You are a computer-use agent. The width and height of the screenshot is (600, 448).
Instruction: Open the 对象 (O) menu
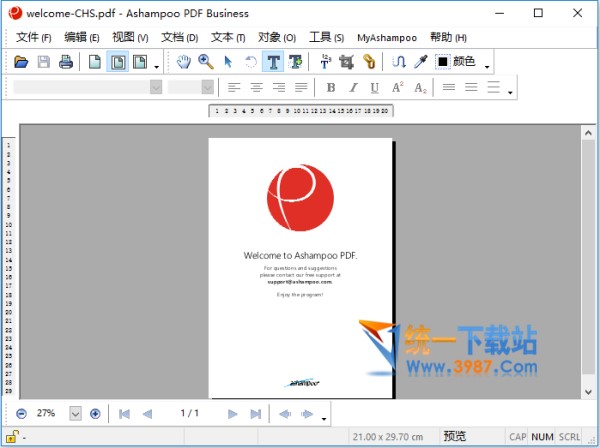277,37
